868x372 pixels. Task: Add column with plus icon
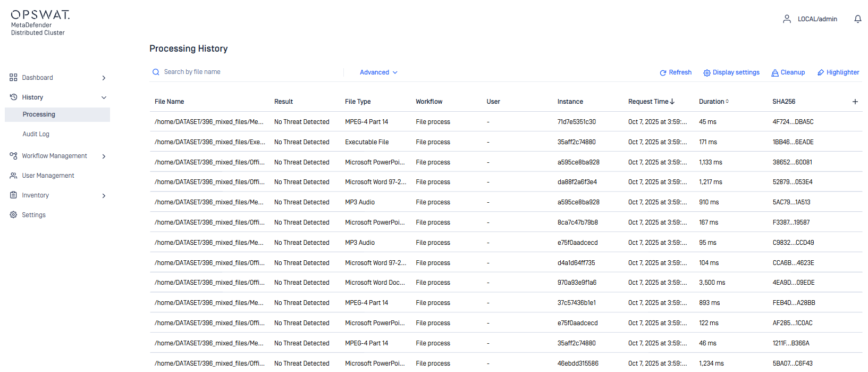point(855,102)
